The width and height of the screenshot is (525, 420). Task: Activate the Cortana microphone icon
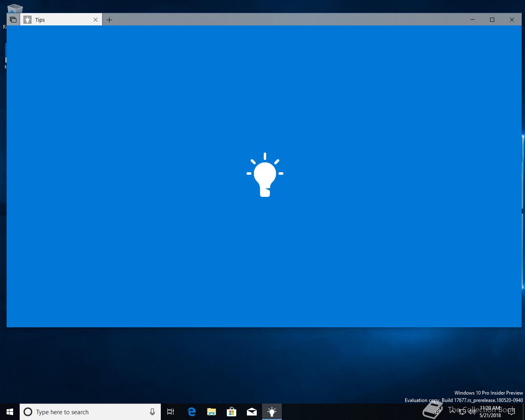click(x=152, y=412)
